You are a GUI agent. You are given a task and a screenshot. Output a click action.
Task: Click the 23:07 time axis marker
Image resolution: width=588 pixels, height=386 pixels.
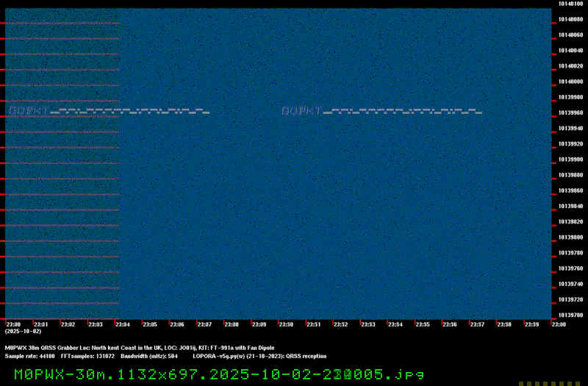[x=204, y=324]
